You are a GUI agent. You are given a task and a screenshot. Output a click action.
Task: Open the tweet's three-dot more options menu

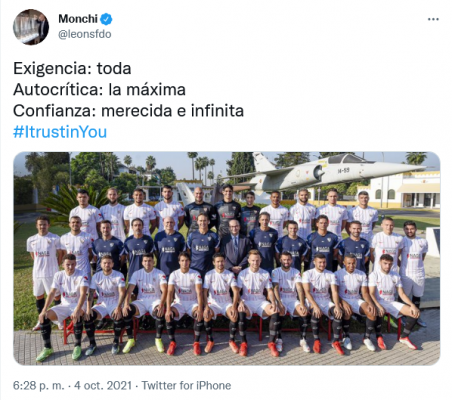433,19
